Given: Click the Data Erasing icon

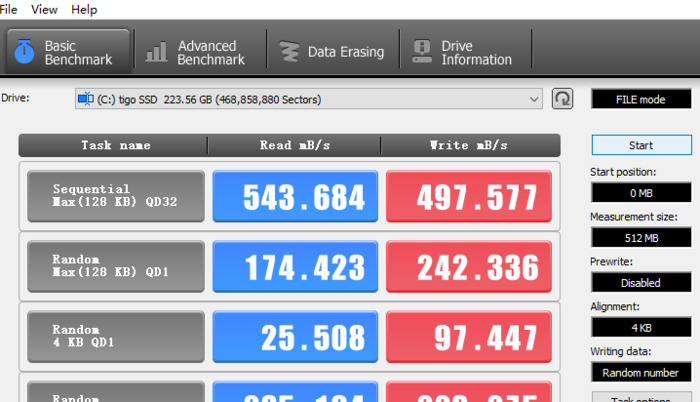Looking at the screenshot, I should pos(290,52).
